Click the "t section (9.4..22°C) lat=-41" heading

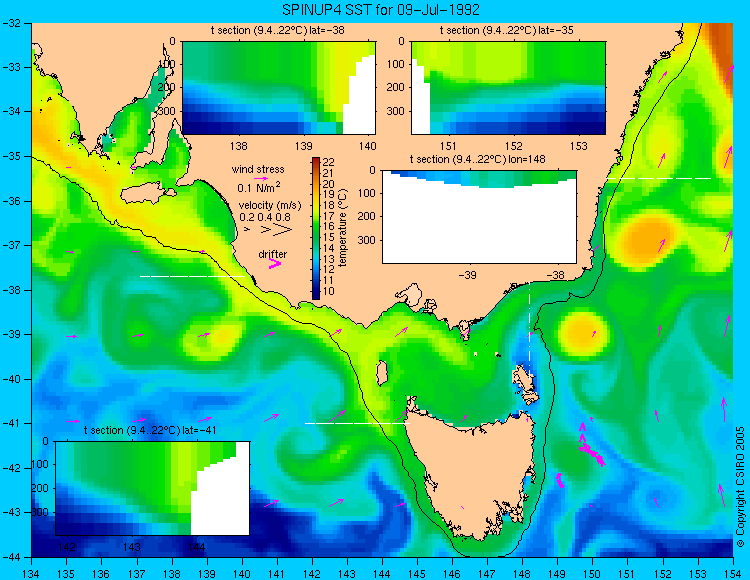[x=151, y=430]
